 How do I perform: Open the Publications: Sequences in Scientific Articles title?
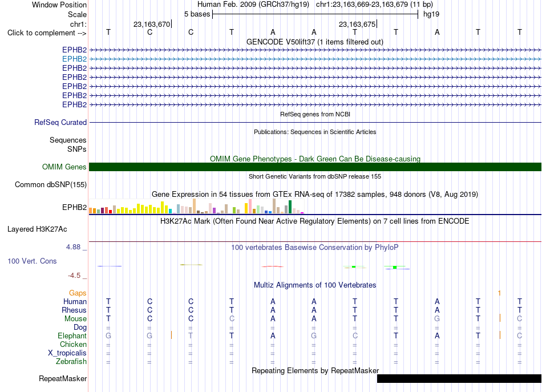[315, 132]
